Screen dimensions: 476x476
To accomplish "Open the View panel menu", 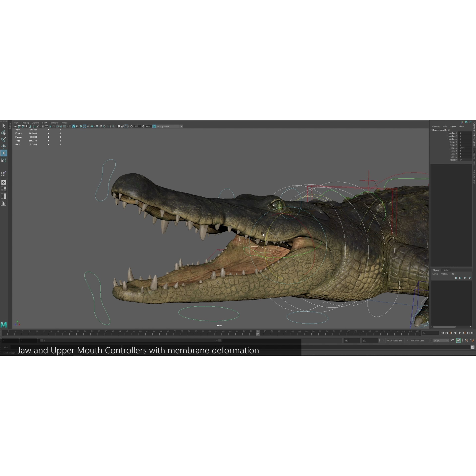I will pos(16,123).
